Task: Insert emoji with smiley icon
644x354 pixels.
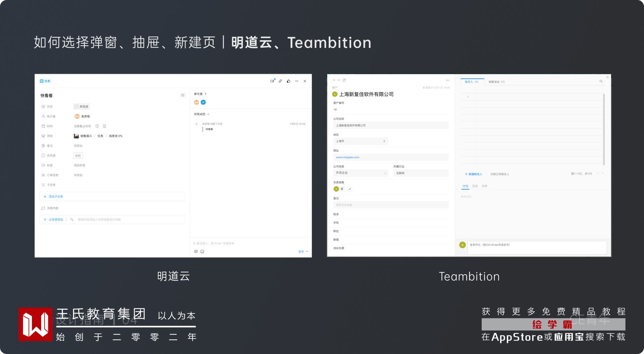Action: coord(202,251)
